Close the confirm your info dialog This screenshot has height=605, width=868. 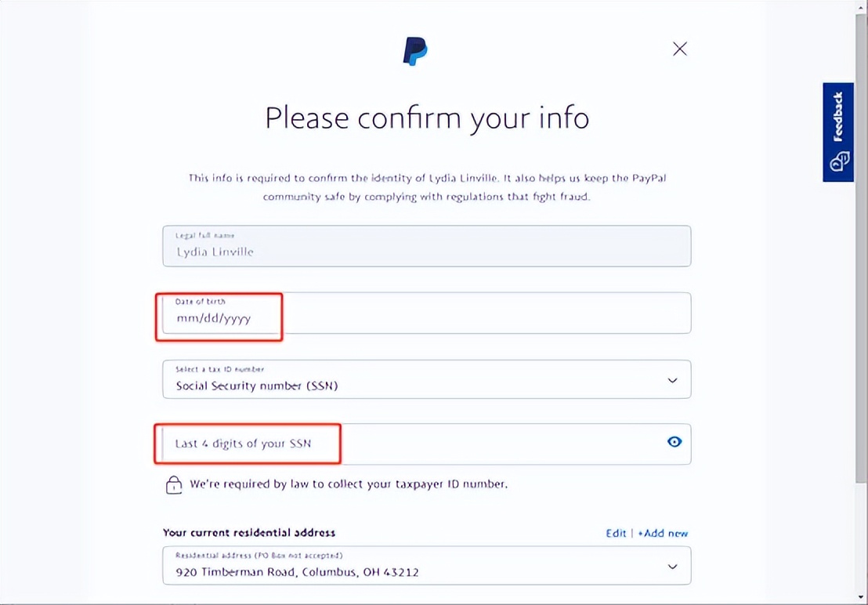point(679,49)
